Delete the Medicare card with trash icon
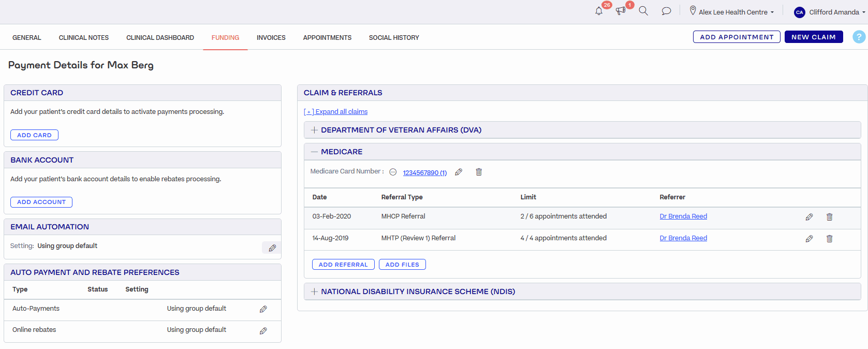 pos(479,172)
